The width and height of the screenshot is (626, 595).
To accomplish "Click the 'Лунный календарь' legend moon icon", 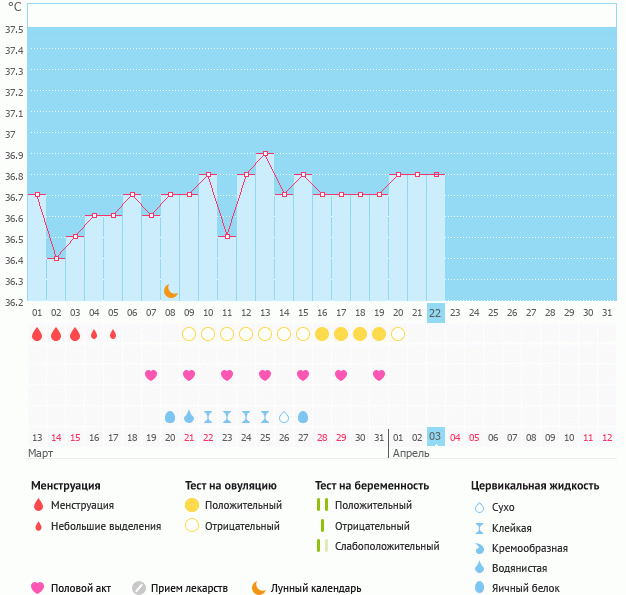I will point(259,588).
